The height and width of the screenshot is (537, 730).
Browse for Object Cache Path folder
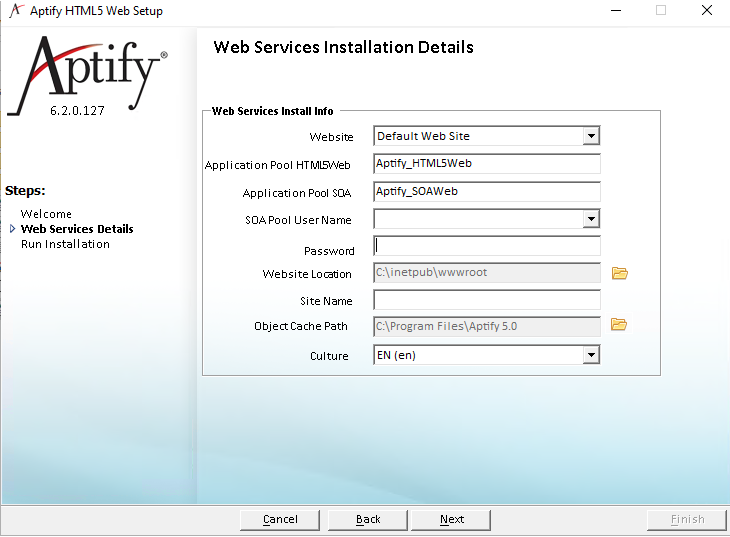click(x=619, y=324)
